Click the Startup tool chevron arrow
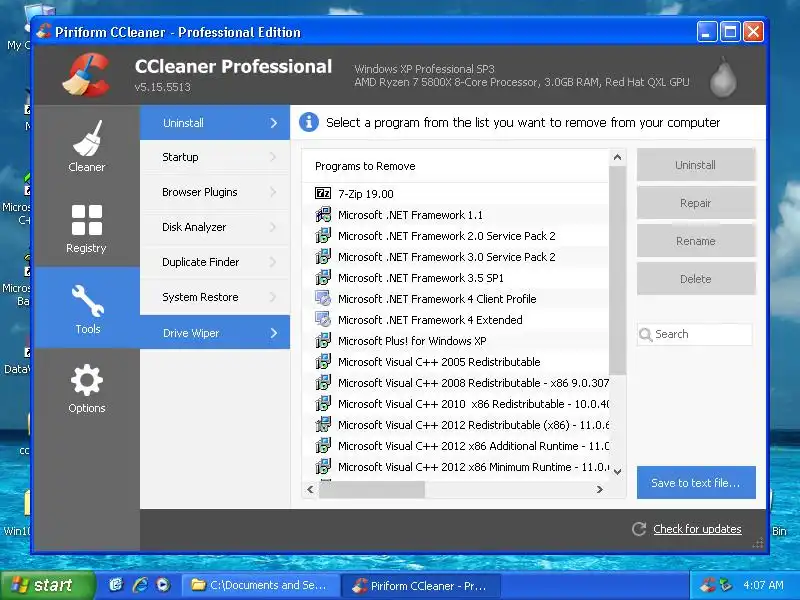This screenshot has height=600, width=800. 273,157
